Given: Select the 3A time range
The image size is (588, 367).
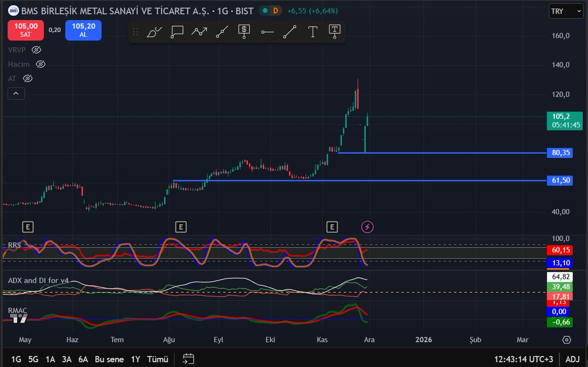Looking at the screenshot, I should [67, 359].
